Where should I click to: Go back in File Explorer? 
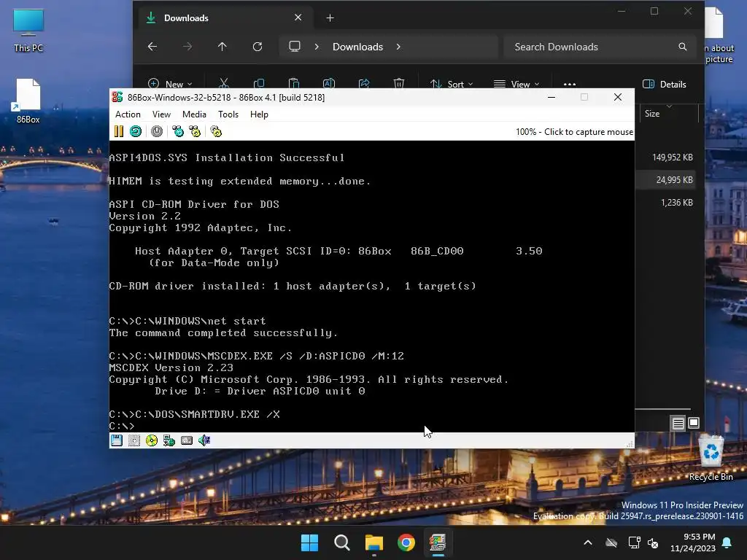(x=152, y=47)
